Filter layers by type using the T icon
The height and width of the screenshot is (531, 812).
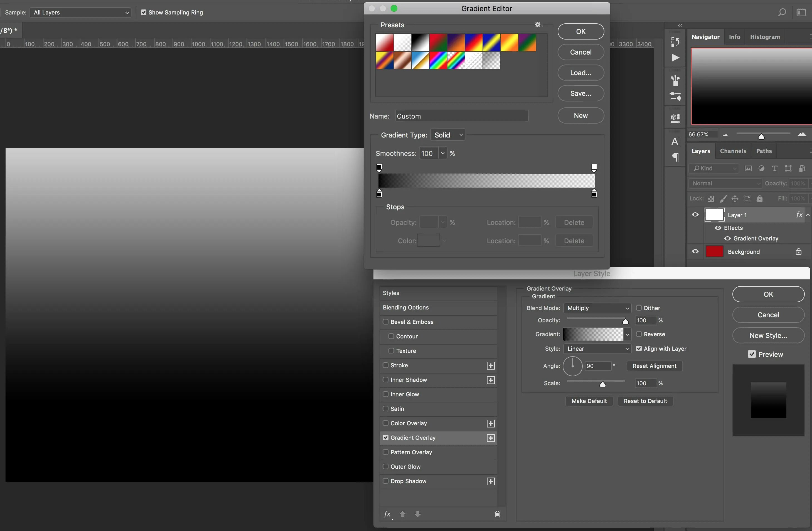click(775, 168)
